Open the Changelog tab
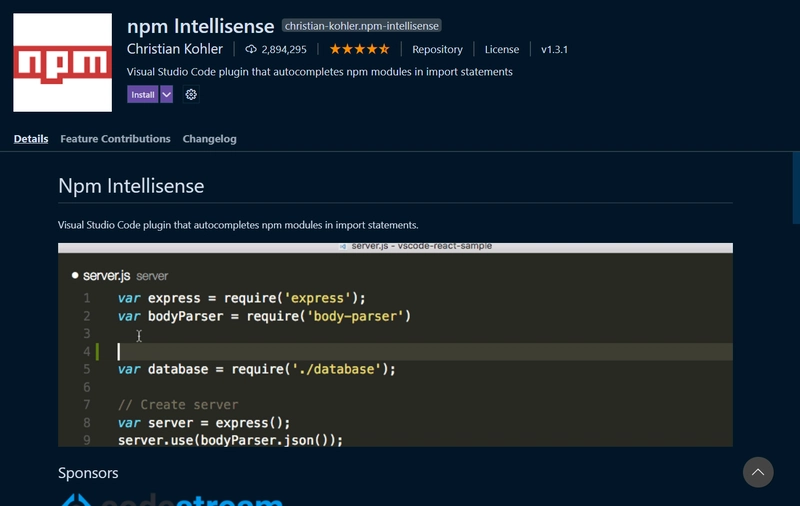The image size is (800, 506). coord(210,139)
